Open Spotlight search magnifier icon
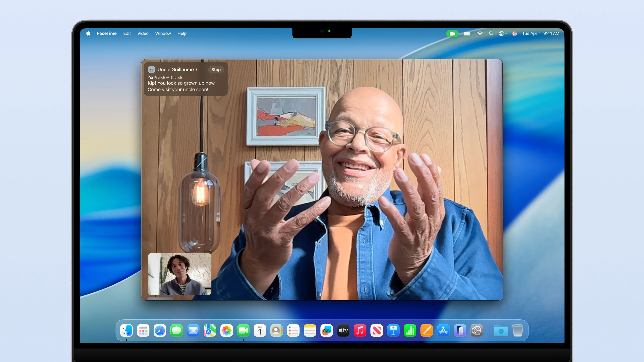This screenshot has height=362, width=644. pos(491,34)
